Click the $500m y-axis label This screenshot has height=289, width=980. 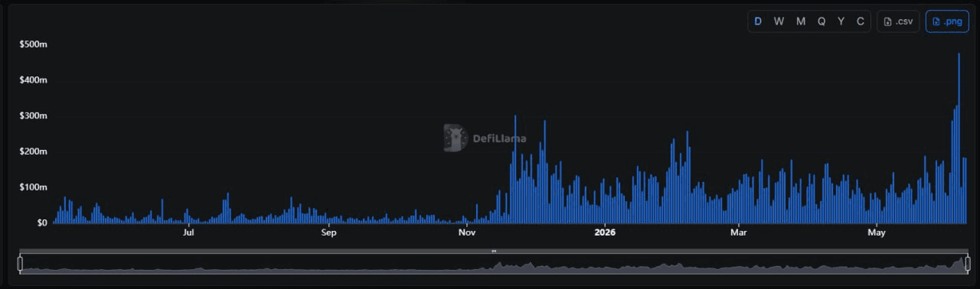34,44
